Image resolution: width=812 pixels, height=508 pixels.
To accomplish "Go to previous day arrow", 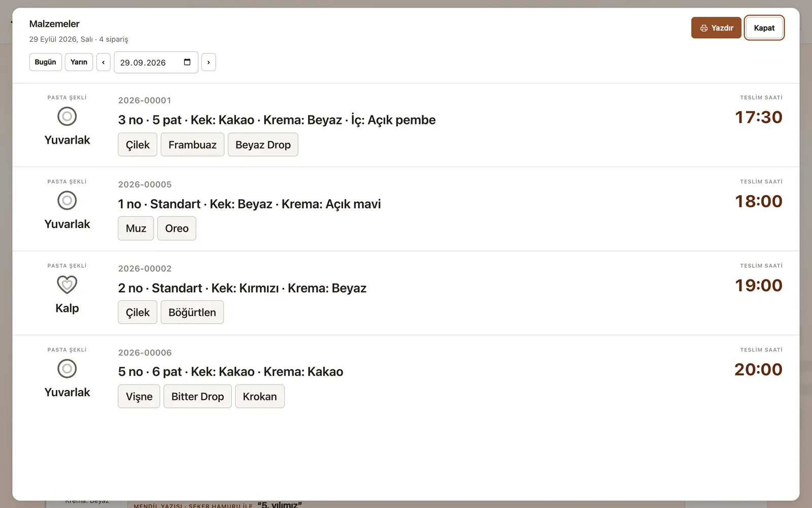I will click(104, 62).
